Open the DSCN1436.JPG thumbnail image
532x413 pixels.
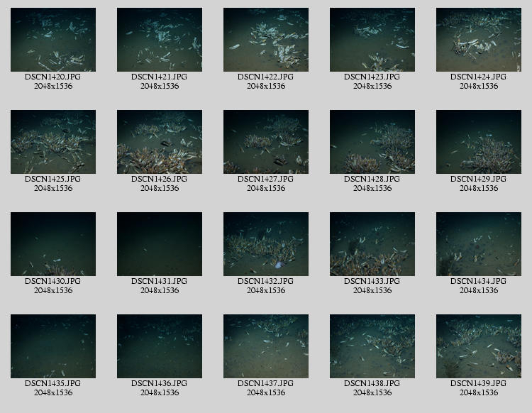[160, 346]
